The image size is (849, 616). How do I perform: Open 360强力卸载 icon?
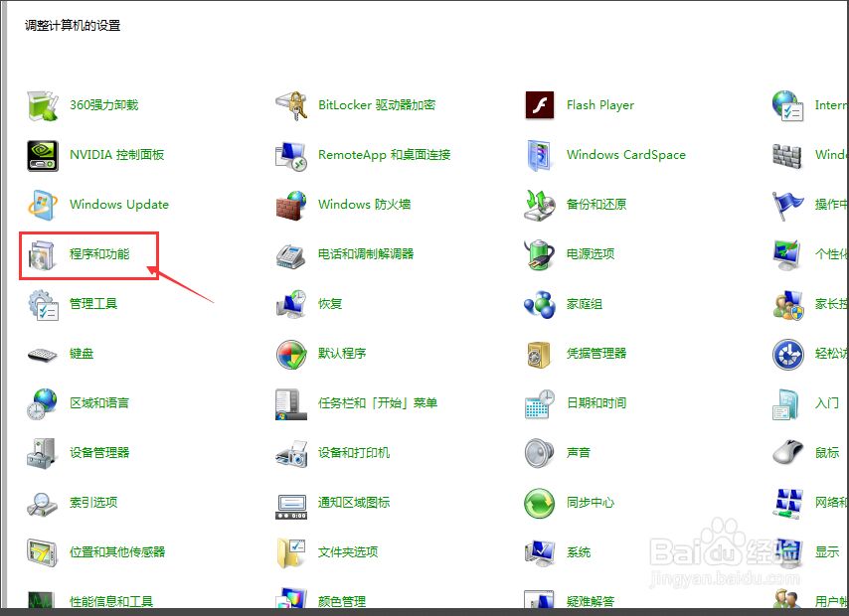click(43, 105)
